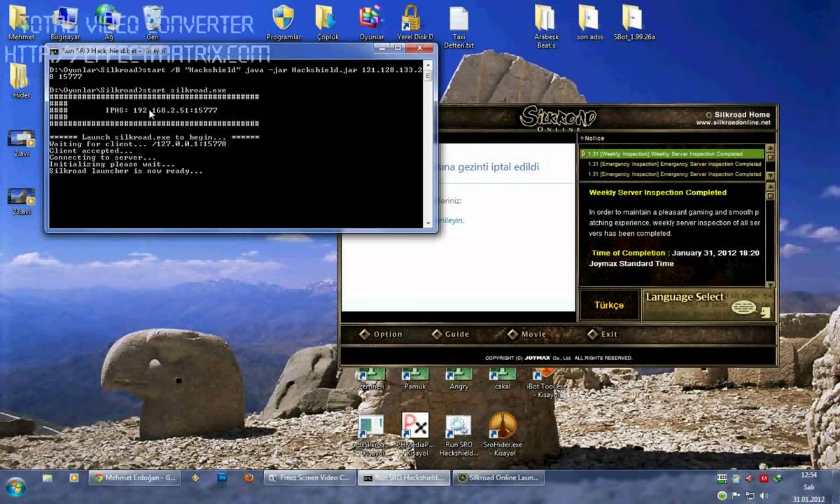Open the iBot Tool.exe shortcut
The width and height of the screenshot is (840, 504).
tap(546, 384)
